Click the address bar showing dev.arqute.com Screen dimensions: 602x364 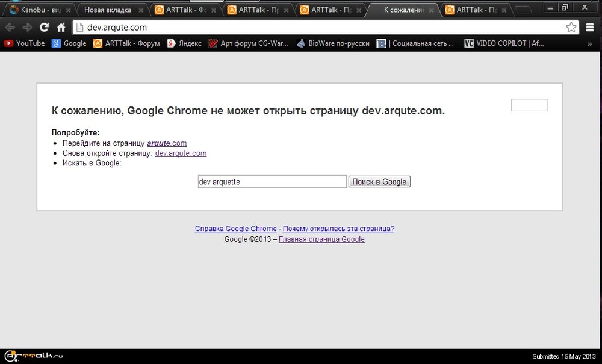coord(318,27)
